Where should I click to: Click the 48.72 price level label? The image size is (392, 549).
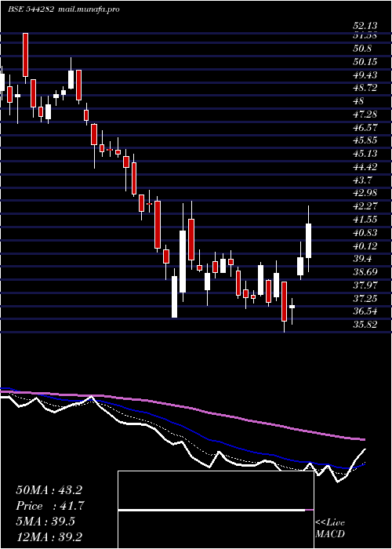365,88
